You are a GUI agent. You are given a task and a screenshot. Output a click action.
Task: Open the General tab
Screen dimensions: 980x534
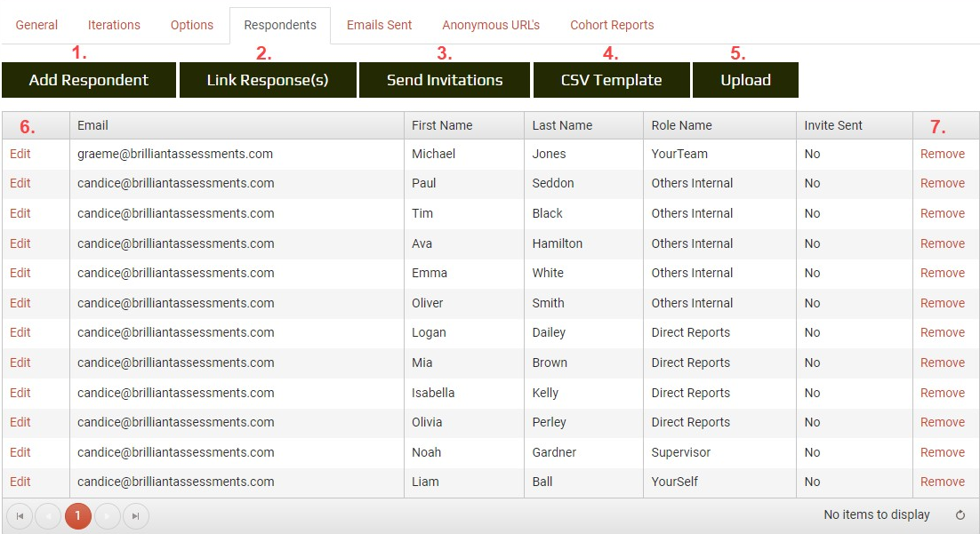pos(36,25)
